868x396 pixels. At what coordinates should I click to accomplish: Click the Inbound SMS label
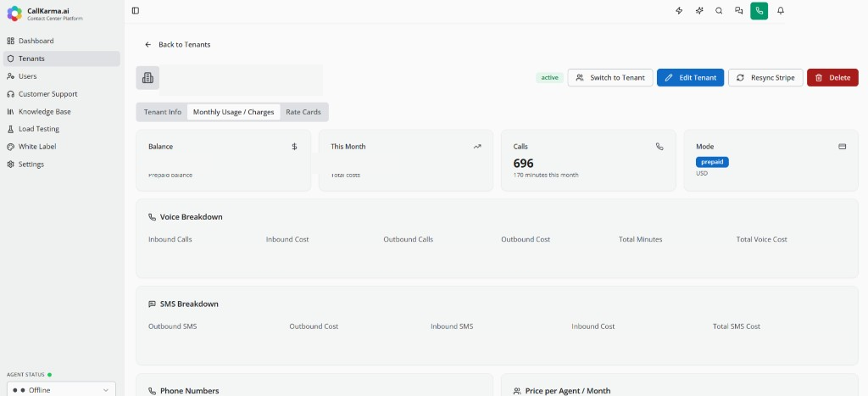click(452, 326)
